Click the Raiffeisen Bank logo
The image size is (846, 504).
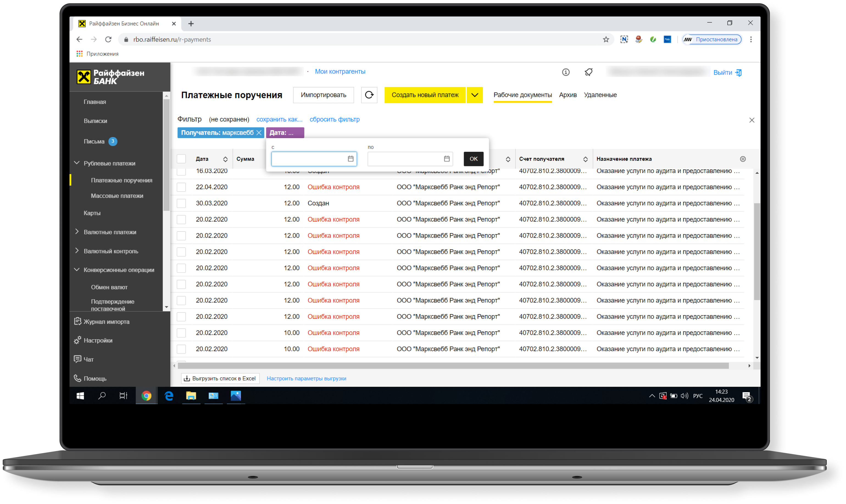(110, 77)
